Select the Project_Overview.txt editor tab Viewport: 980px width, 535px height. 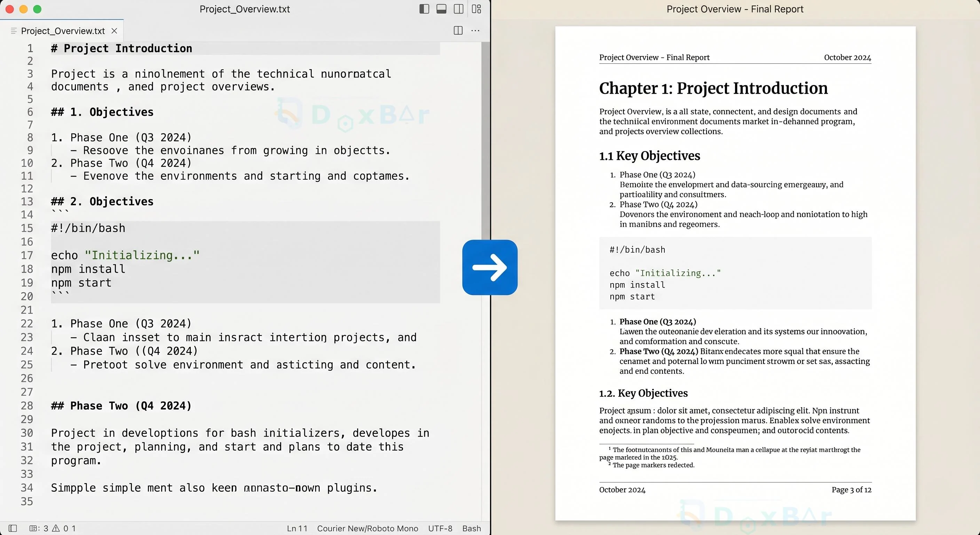pyautogui.click(x=62, y=31)
